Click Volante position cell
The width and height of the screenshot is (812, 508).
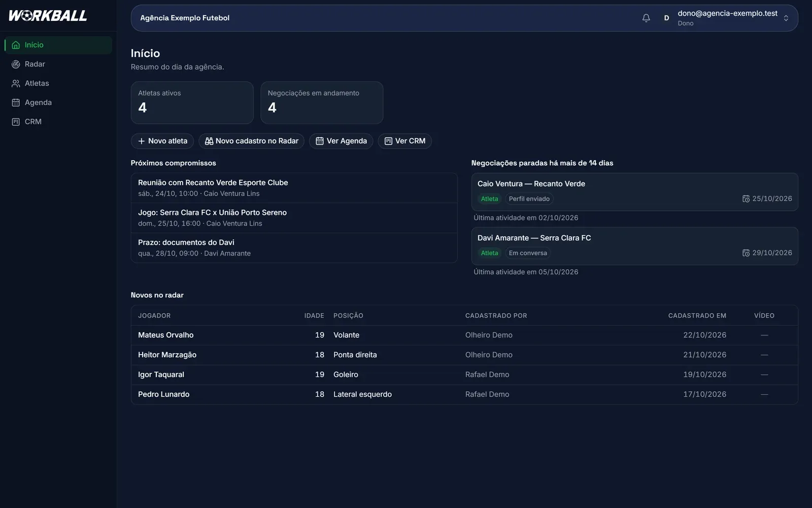tap(346, 335)
